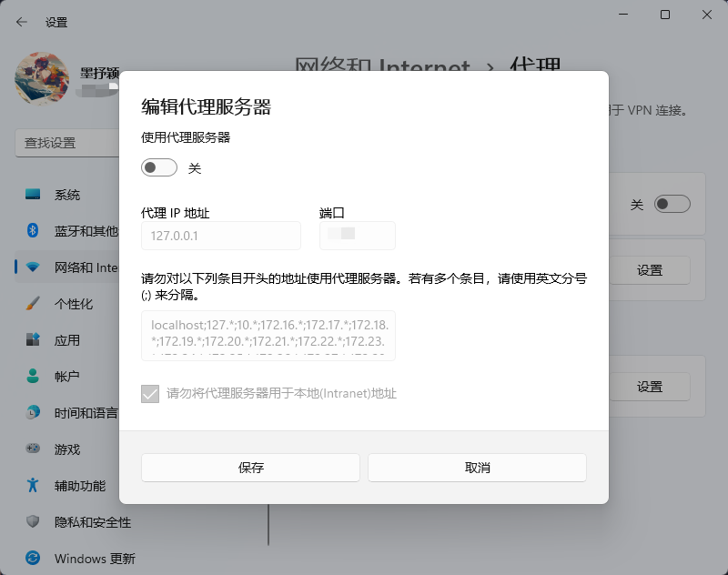Toggle the background page proxy switch labeled 关

672,204
